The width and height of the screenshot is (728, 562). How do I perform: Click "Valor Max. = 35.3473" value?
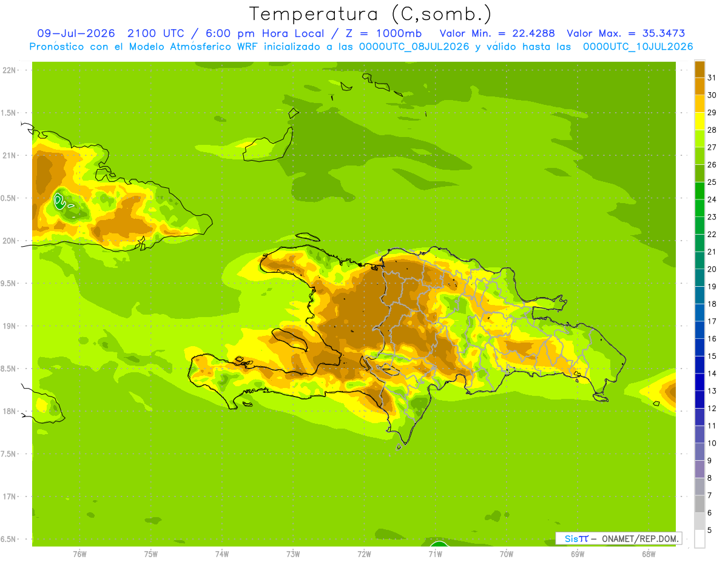626,33
